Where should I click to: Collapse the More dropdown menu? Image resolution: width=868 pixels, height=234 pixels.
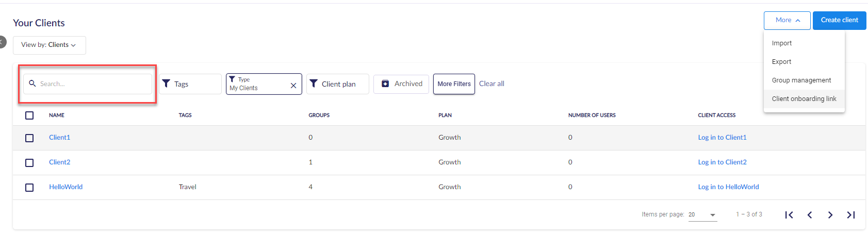pos(787,20)
